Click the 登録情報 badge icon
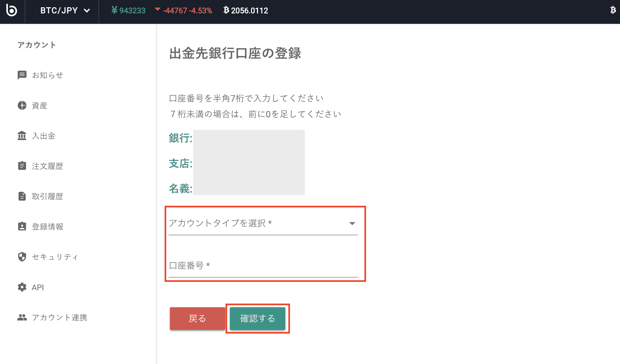 coord(22,226)
